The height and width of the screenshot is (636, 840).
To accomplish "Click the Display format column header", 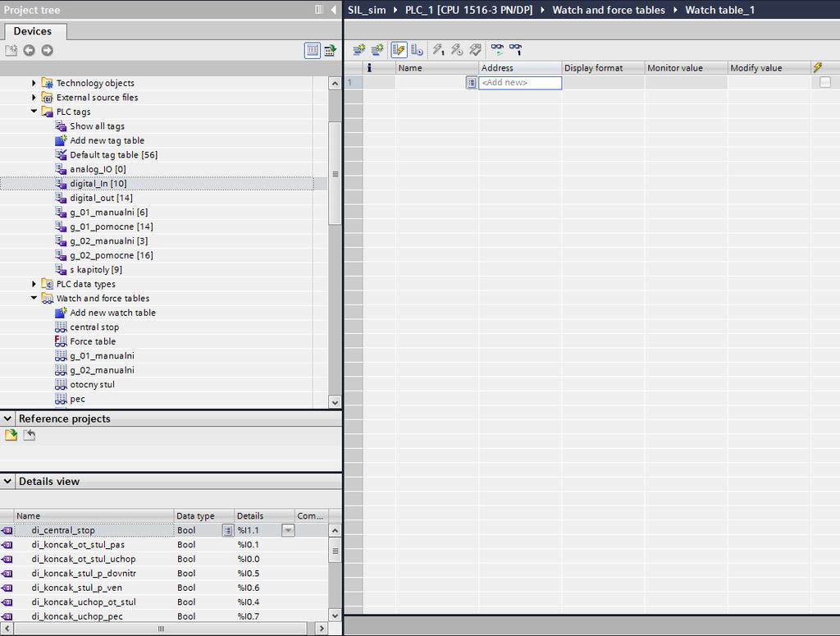I will click(x=603, y=67).
